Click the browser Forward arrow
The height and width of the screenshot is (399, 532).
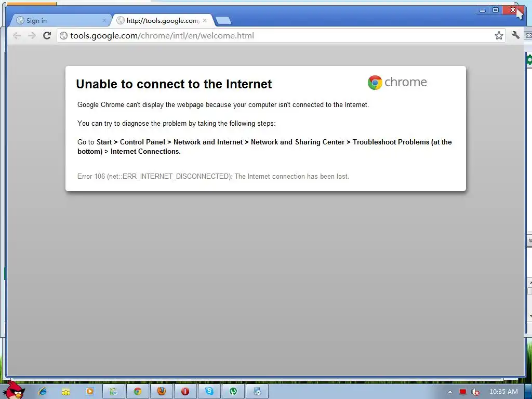coord(32,36)
